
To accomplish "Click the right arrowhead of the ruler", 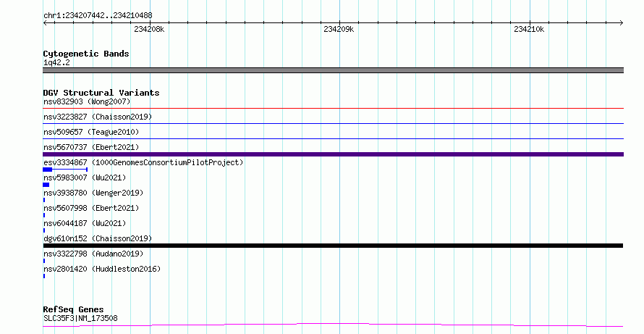I will click(x=622, y=23).
